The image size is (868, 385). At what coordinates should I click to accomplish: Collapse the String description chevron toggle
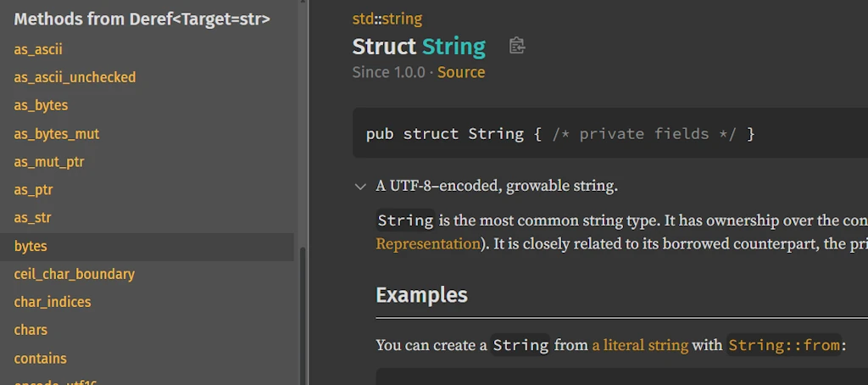(x=360, y=187)
